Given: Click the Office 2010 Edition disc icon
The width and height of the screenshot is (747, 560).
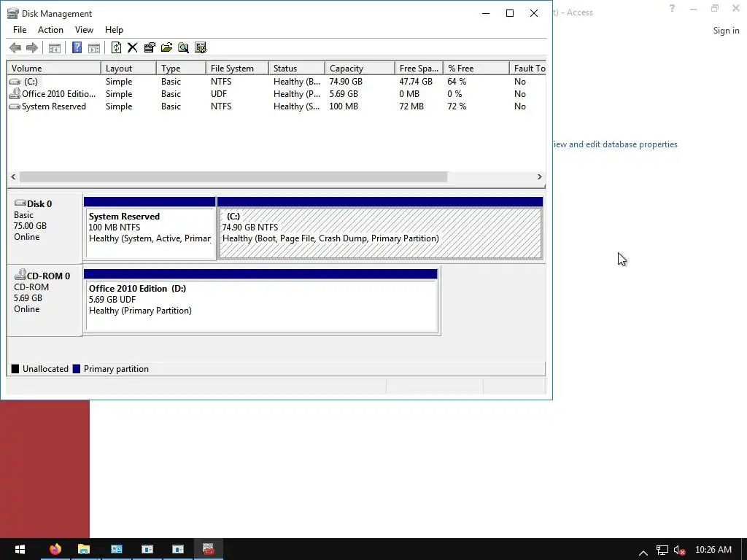Looking at the screenshot, I should tap(15, 93).
